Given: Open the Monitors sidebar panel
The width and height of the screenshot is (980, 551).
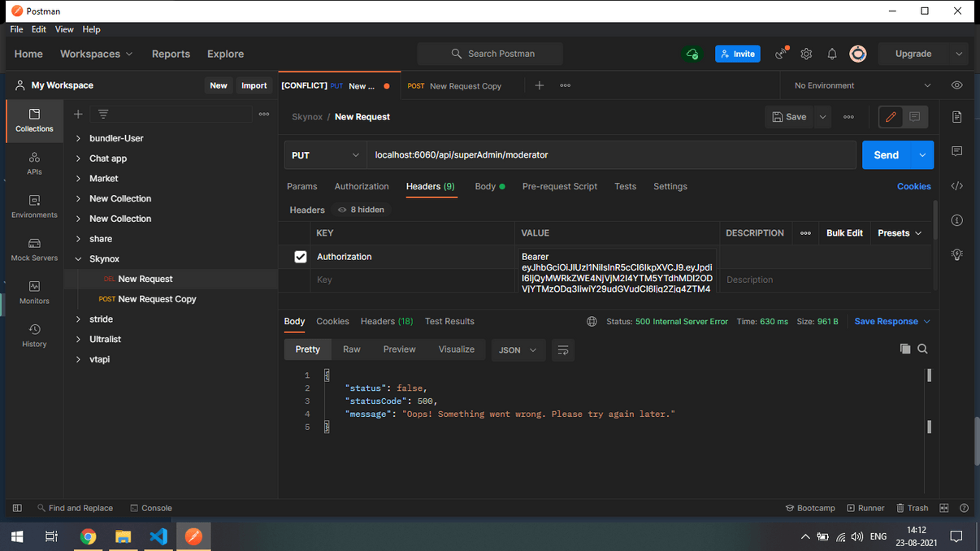Looking at the screenshot, I should (x=34, y=293).
